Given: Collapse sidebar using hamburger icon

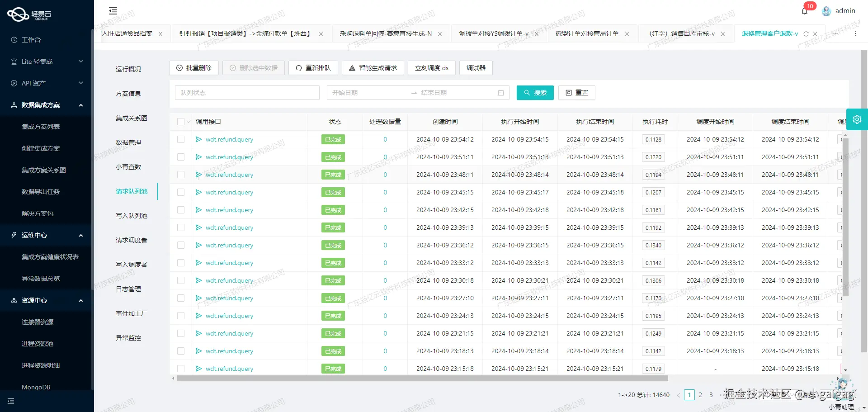Looking at the screenshot, I should tap(113, 10).
